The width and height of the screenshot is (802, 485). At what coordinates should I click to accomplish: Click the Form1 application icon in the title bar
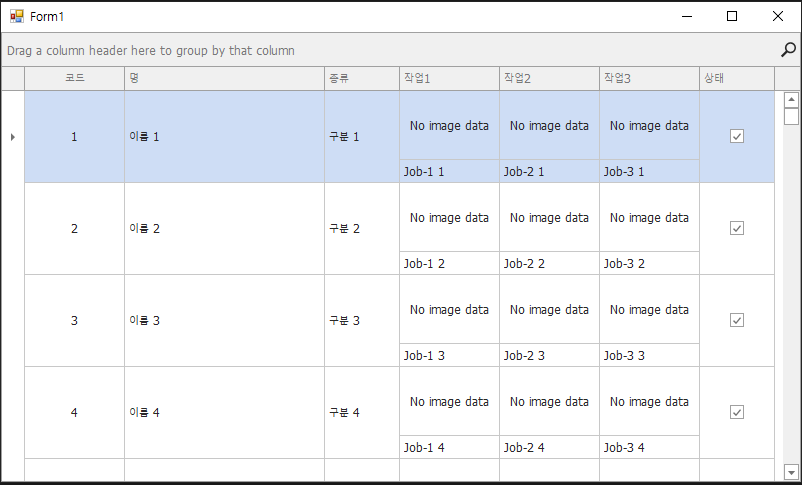[x=17, y=16]
